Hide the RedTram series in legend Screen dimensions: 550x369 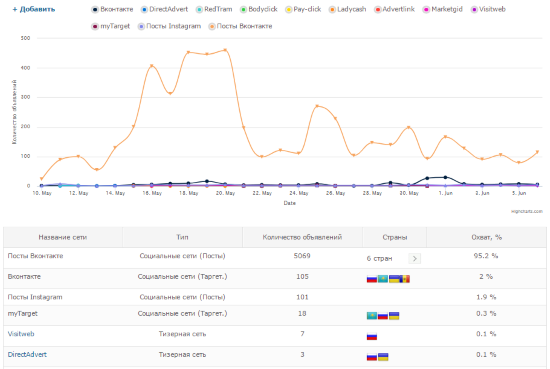pyautogui.click(x=214, y=9)
